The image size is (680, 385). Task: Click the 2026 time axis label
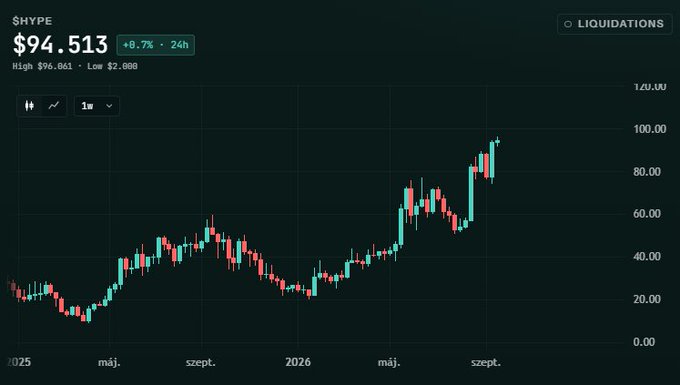coord(298,362)
